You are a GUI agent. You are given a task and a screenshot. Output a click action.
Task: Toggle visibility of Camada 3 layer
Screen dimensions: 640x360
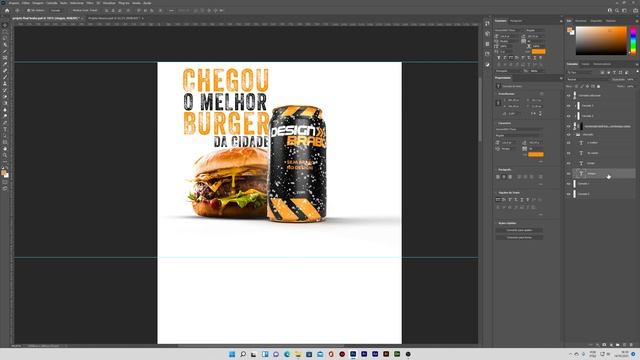(569, 106)
